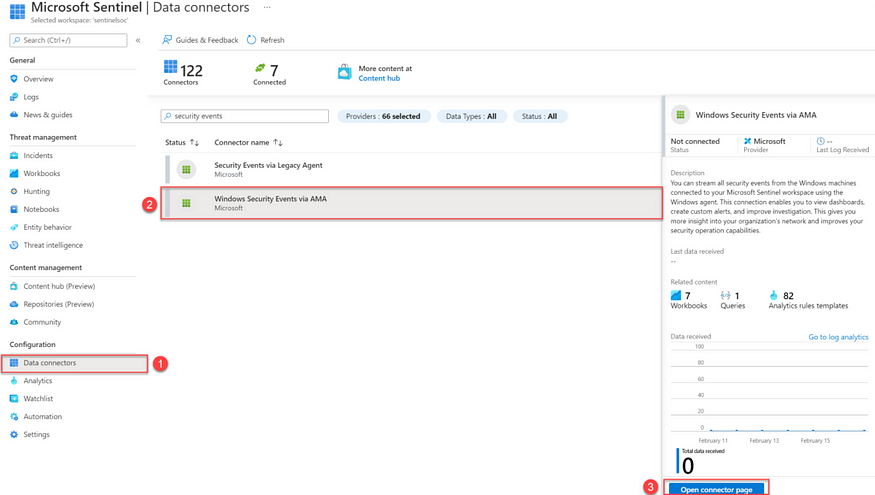
Task: Click the details pane connector header icon
Action: tap(680, 114)
